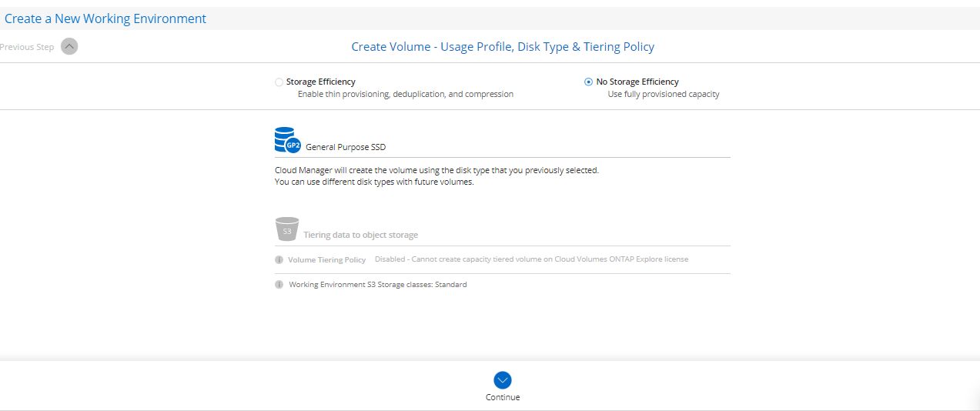This screenshot has height=411, width=980.
Task: Click the Previous Step text link
Action: (x=27, y=47)
